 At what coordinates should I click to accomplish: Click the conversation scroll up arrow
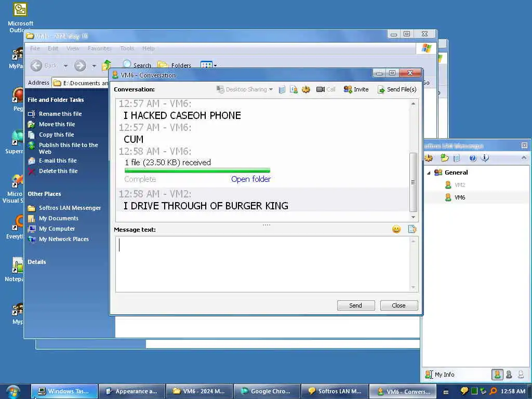pos(413,103)
